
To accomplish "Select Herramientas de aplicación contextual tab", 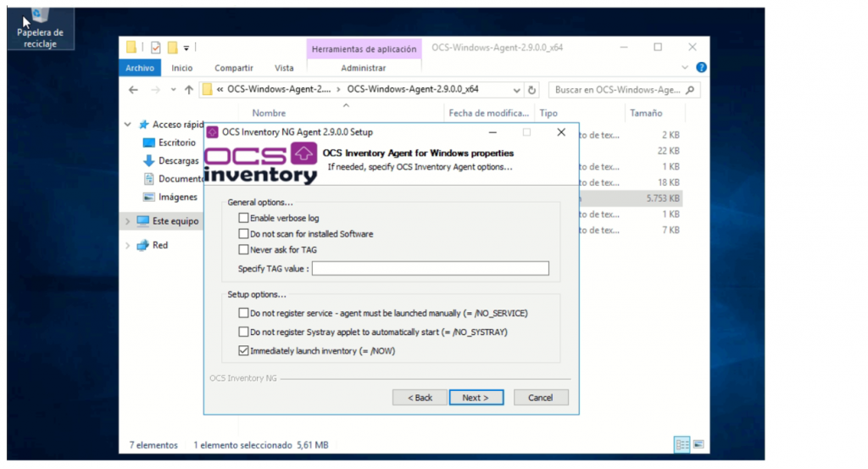I will [364, 48].
